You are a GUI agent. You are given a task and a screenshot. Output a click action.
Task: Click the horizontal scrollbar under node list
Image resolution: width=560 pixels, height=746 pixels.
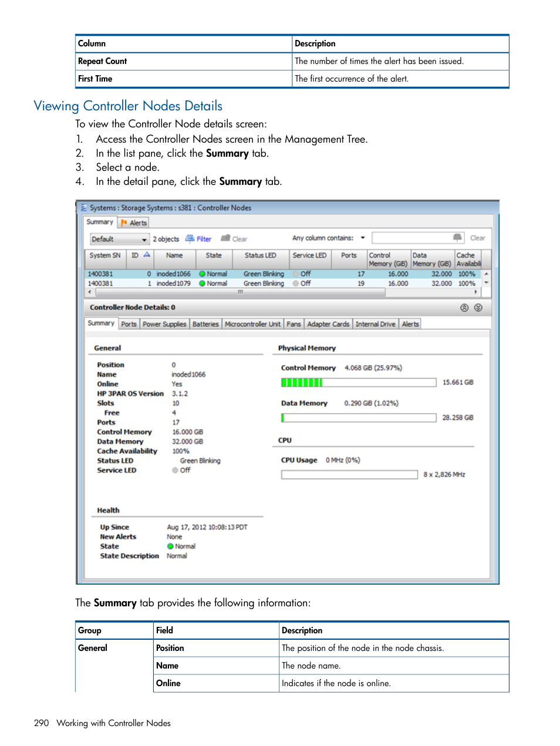tap(241, 292)
